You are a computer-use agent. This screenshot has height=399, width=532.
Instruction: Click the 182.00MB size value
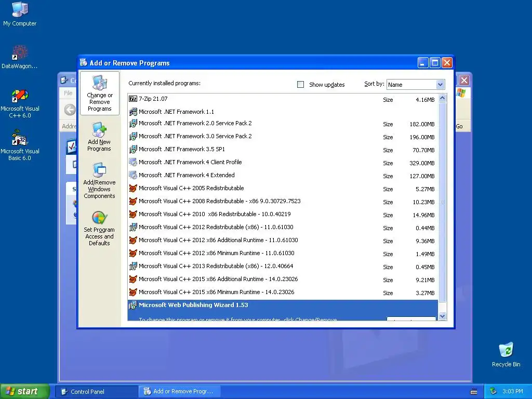click(422, 124)
